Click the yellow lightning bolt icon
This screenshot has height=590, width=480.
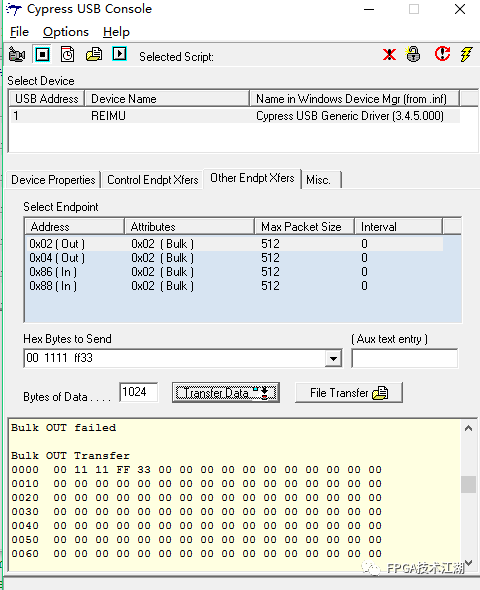point(466,54)
